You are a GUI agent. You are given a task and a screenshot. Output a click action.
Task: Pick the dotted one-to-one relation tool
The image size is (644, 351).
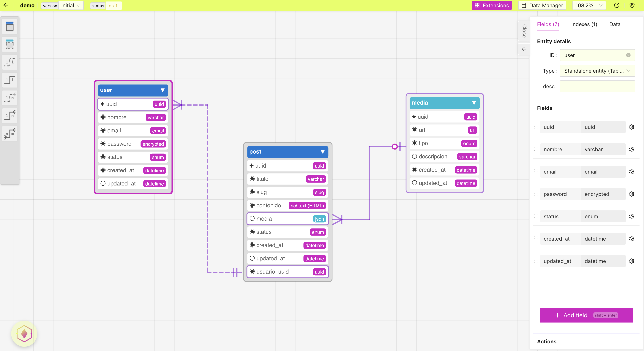click(10, 62)
